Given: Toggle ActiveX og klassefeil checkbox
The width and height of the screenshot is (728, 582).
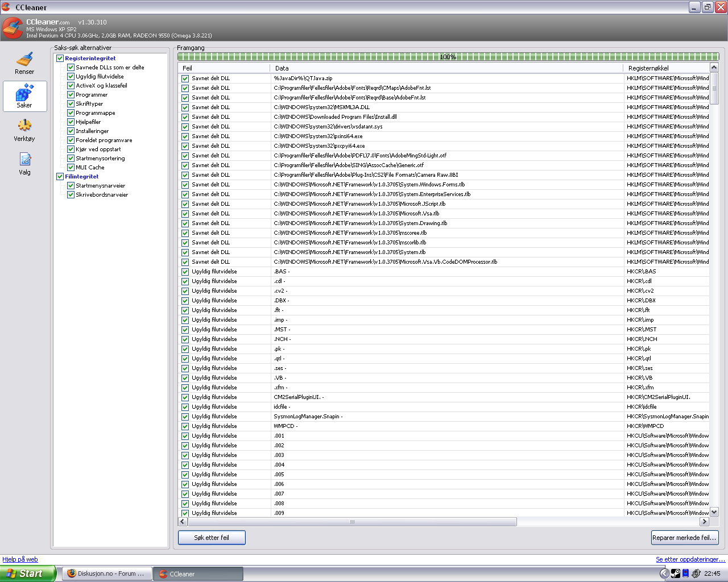Looking at the screenshot, I should coord(71,85).
